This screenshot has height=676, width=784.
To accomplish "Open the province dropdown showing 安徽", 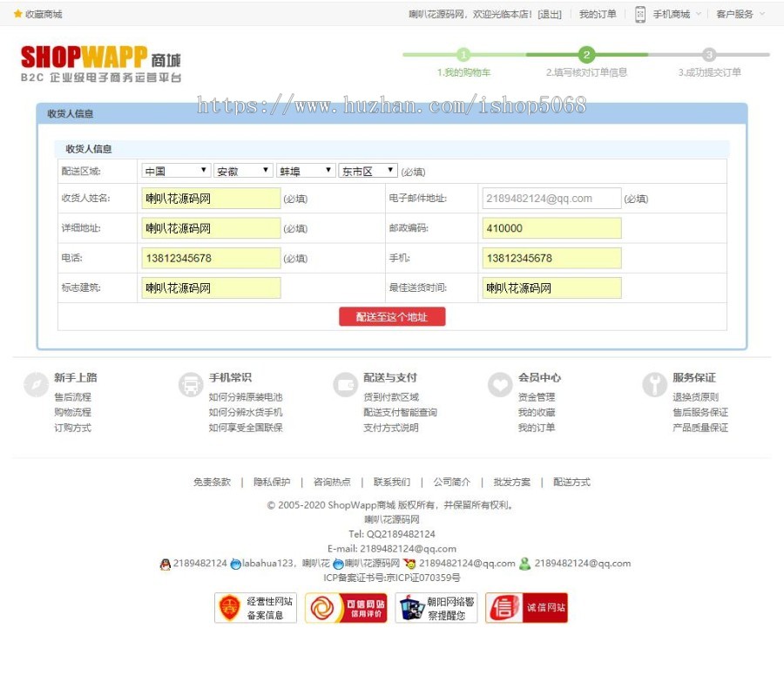I will click(x=243, y=171).
